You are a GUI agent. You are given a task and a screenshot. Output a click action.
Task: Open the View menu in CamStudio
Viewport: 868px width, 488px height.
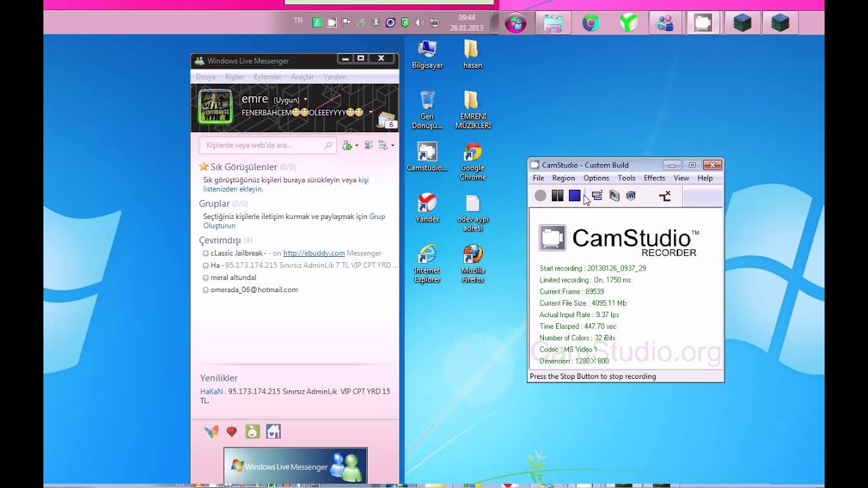(x=682, y=178)
